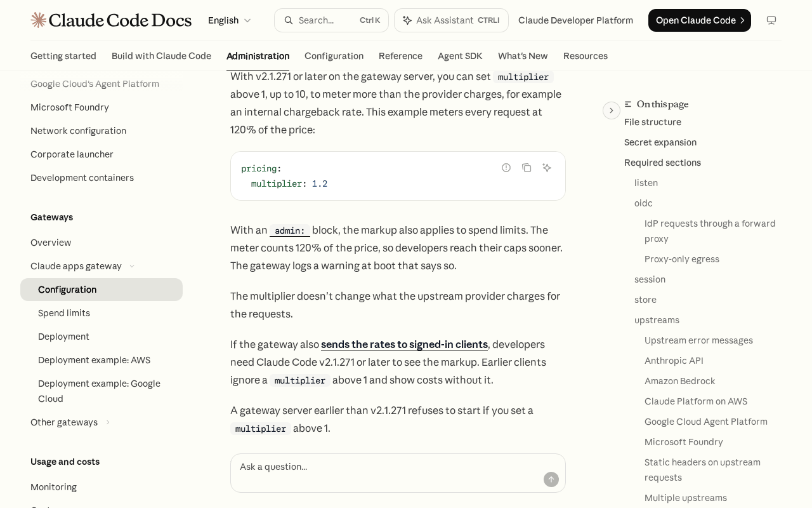812x508 pixels.
Task: Open Ask Assistant button
Action: click(x=451, y=20)
